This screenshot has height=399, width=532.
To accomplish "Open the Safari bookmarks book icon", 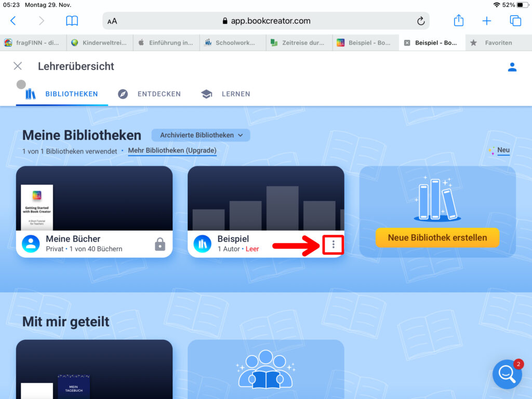I will pos(72,21).
